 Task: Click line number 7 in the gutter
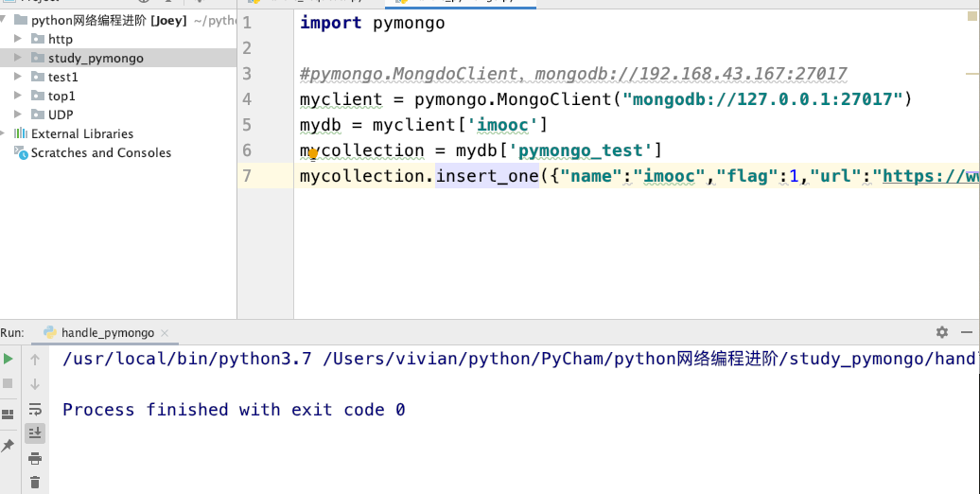click(247, 176)
